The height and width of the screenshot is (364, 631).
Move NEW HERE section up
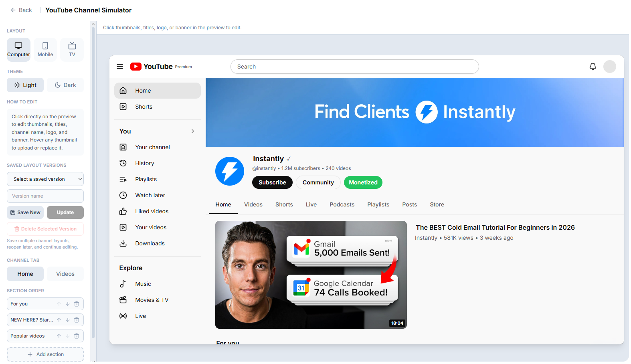[59, 320]
